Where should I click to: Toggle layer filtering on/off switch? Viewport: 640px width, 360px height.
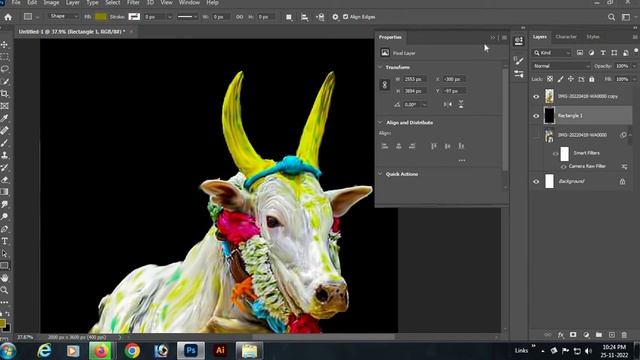pos(636,51)
